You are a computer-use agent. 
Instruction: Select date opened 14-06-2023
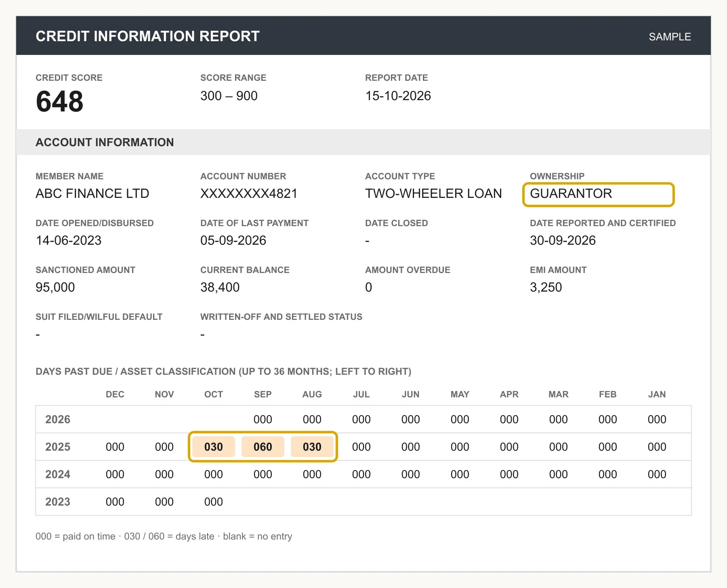coord(69,240)
